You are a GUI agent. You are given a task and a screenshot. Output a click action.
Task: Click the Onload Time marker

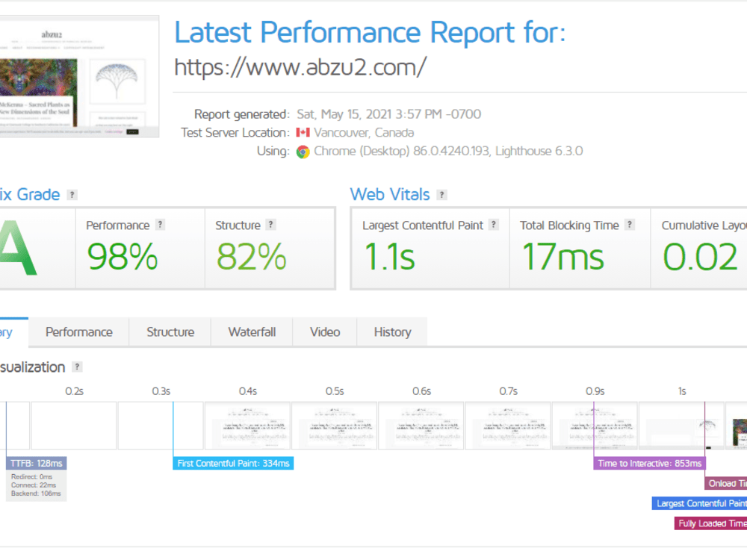pos(726,483)
